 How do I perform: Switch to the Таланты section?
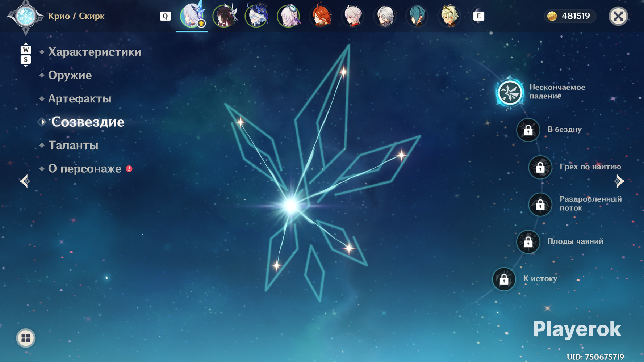(x=73, y=146)
